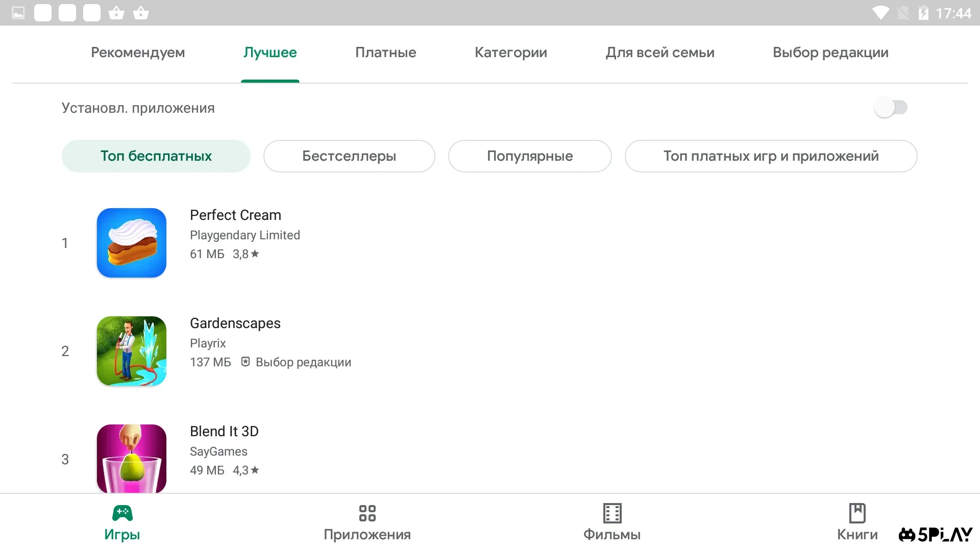The image size is (980, 551).
Task: Open the Blend It 3D icon
Action: click(132, 458)
